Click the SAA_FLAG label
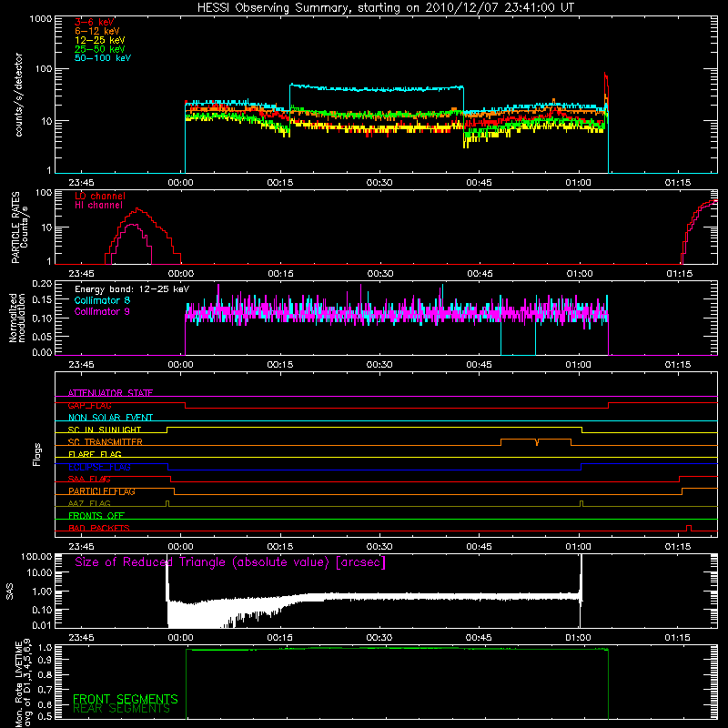 click(x=89, y=479)
